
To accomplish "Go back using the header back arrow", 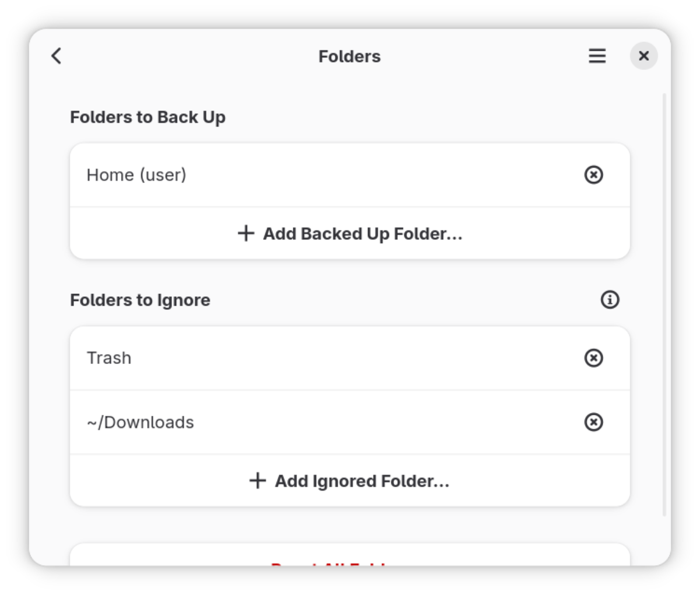I will tap(57, 56).
